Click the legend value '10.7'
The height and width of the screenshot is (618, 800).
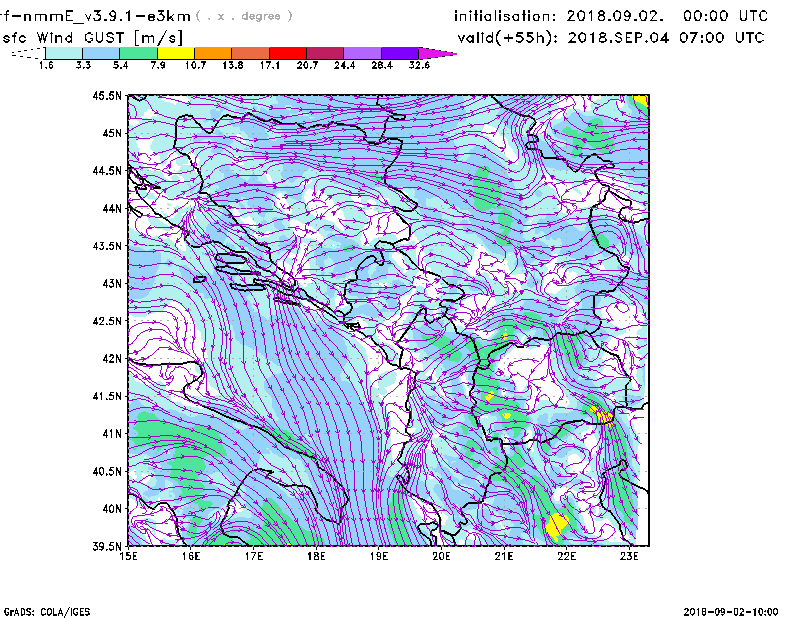(x=195, y=65)
